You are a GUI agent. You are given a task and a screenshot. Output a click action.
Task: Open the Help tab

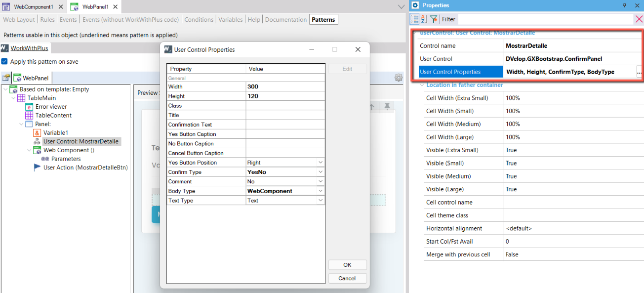point(254,20)
